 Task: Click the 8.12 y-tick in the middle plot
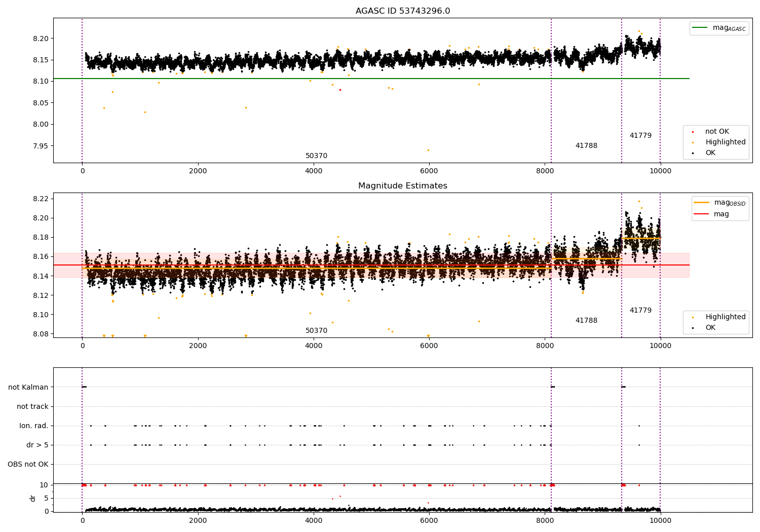click(x=42, y=295)
